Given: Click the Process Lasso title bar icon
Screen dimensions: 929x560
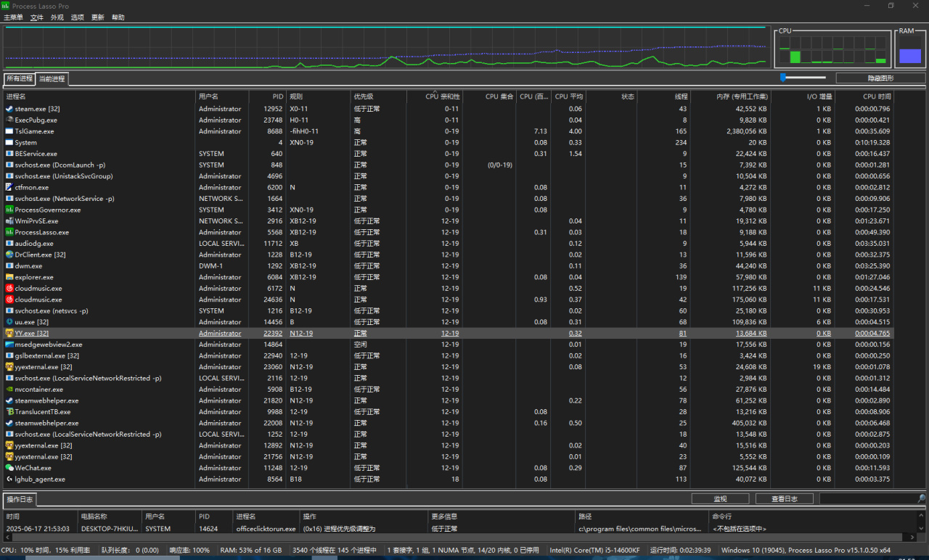Looking at the screenshot, I should tap(6, 6).
